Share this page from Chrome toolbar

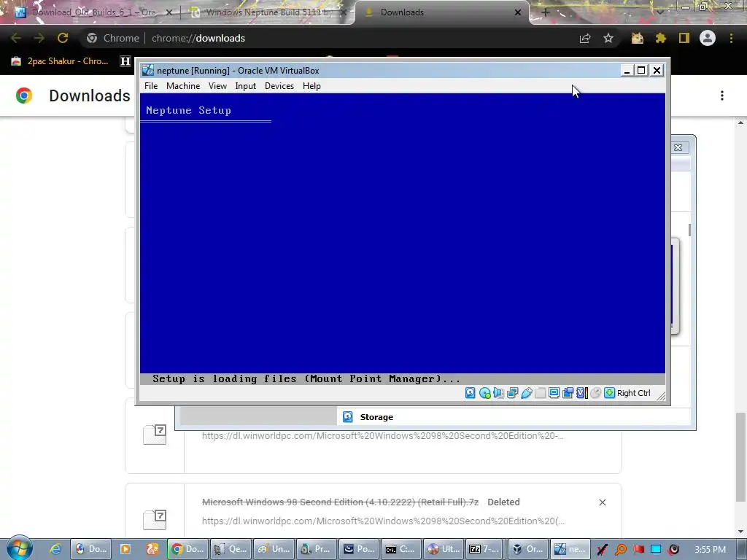[585, 38]
